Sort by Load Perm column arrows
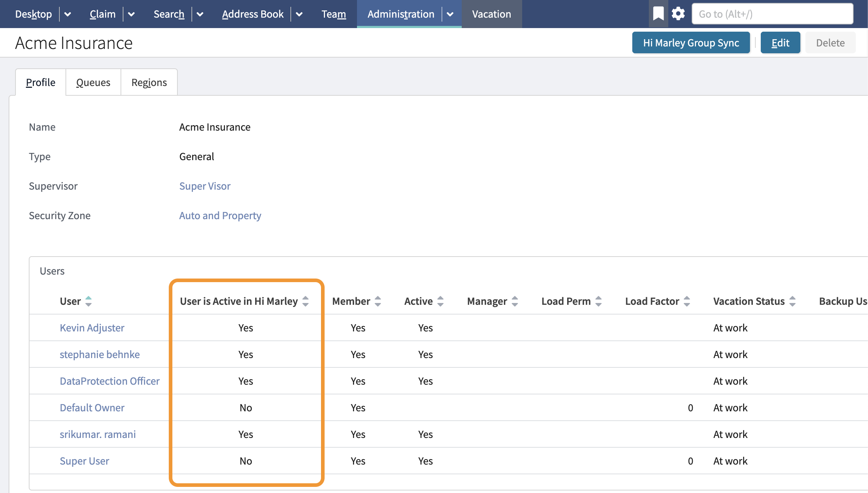 click(598, 301)
